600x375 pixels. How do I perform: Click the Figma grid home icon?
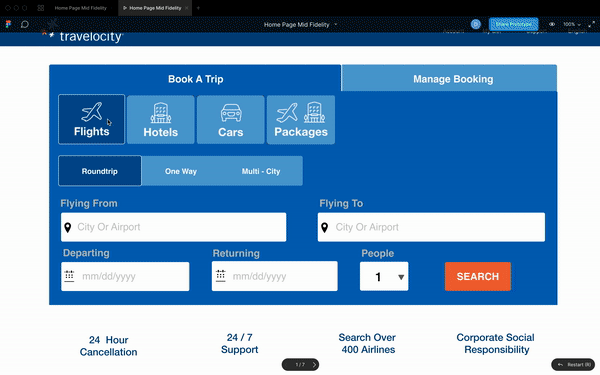pyautogui.click(x=41, y=8)
